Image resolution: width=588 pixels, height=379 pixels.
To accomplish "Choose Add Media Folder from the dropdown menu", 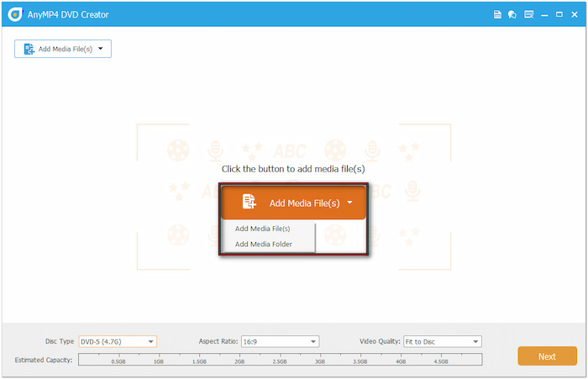I will pos(263,245).
